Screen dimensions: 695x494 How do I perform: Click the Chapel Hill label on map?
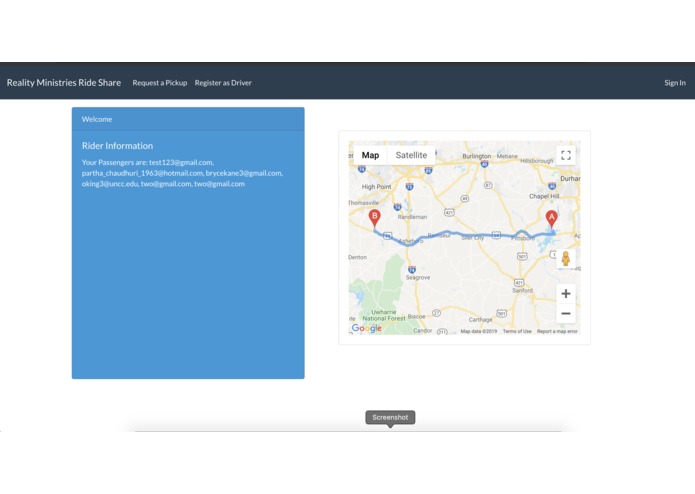coord(544,196)
